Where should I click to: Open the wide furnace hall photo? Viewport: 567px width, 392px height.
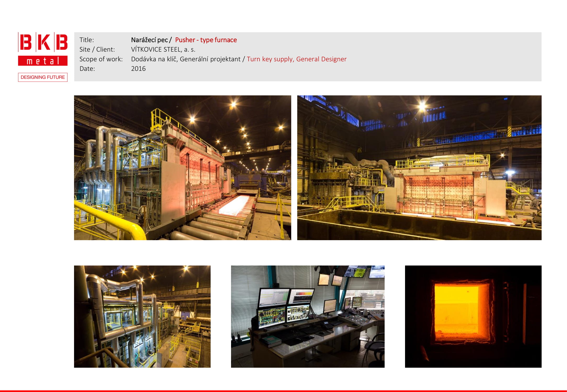pos(419,168)
